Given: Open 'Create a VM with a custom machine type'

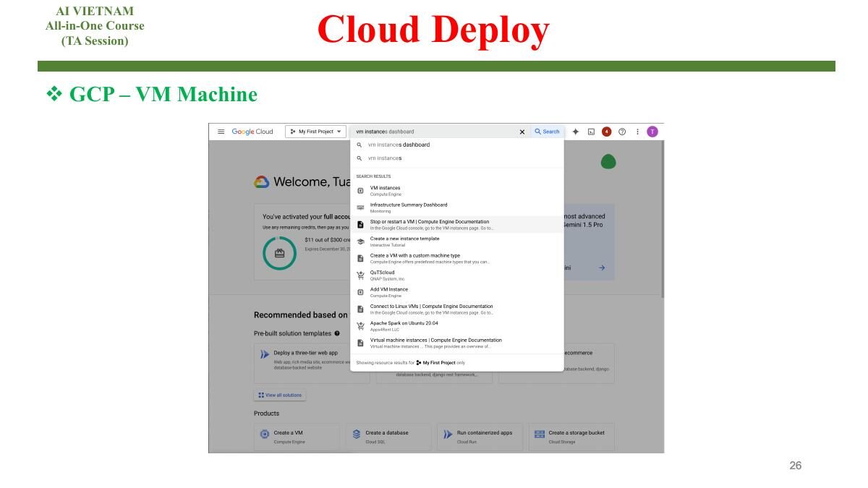Looking at the screenshot, I should pos(456,258).
